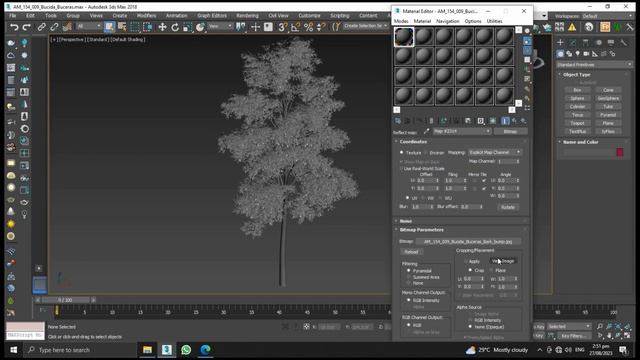Open the Workspaces Default dropdown

pos(607,16)
